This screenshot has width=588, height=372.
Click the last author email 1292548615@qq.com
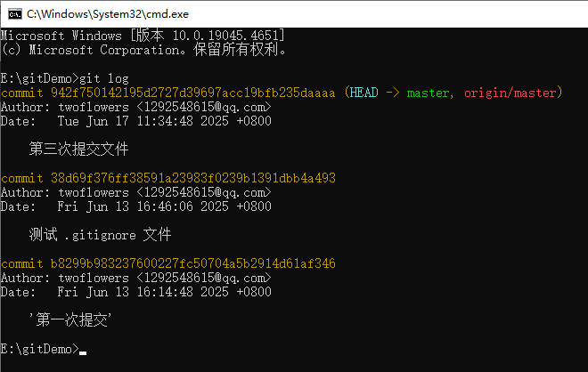(204, 278)
